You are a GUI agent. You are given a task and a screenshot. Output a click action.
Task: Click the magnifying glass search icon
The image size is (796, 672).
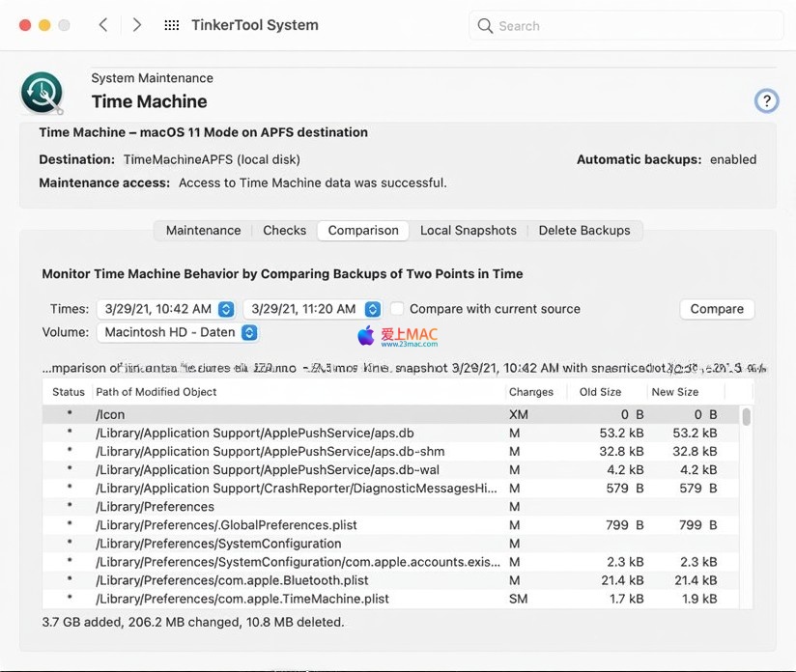click(485, 26)
